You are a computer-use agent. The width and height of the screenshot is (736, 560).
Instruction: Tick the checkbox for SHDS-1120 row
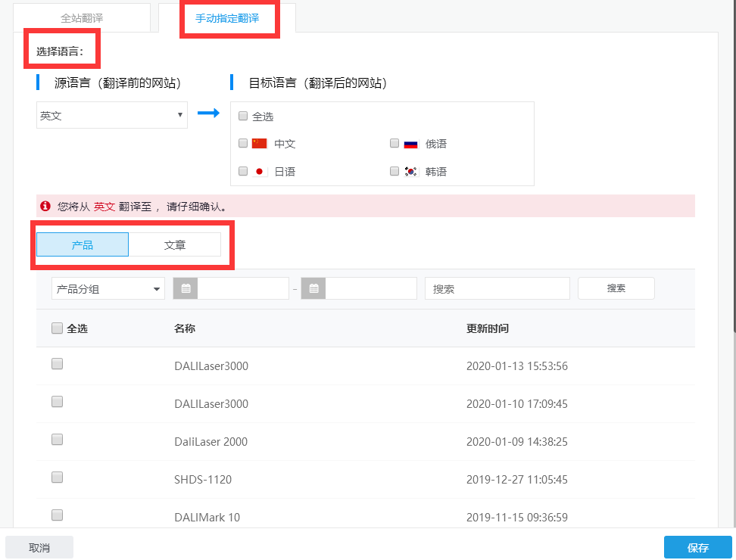[x=57, y=478]
